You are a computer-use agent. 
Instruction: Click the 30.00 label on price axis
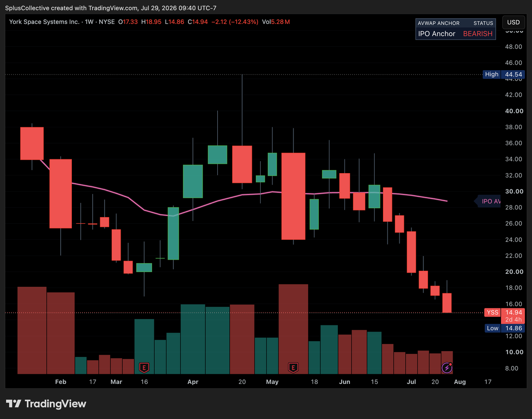tap(513, 191)
